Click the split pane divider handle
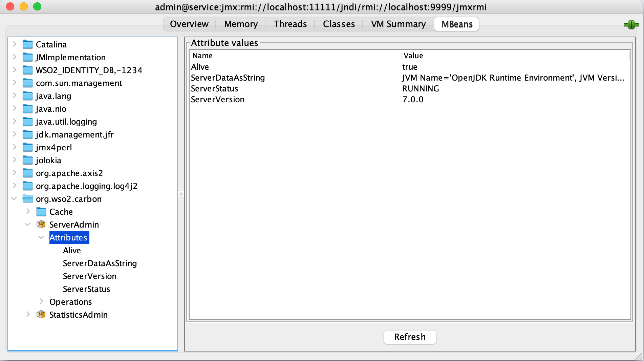Viewport: 644px width, 361px height. point(181,194)
